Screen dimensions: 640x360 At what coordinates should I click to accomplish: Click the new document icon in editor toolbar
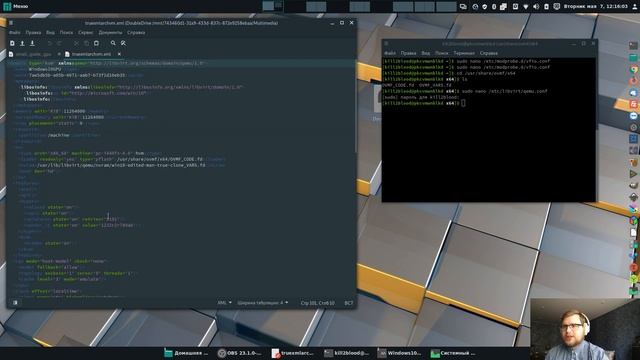pyautogui.click(x=12, y=43)
